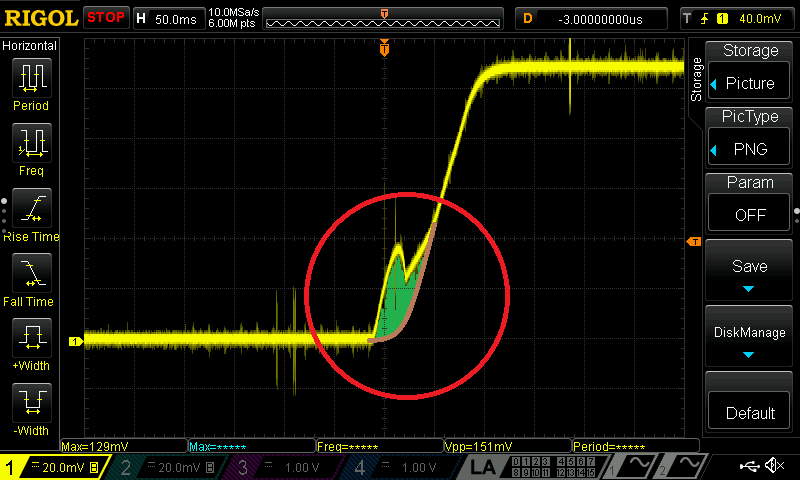Expand the DiskManage submenu
The height and width of the screenshot is (480, 800).
click(x=750, y=340)
